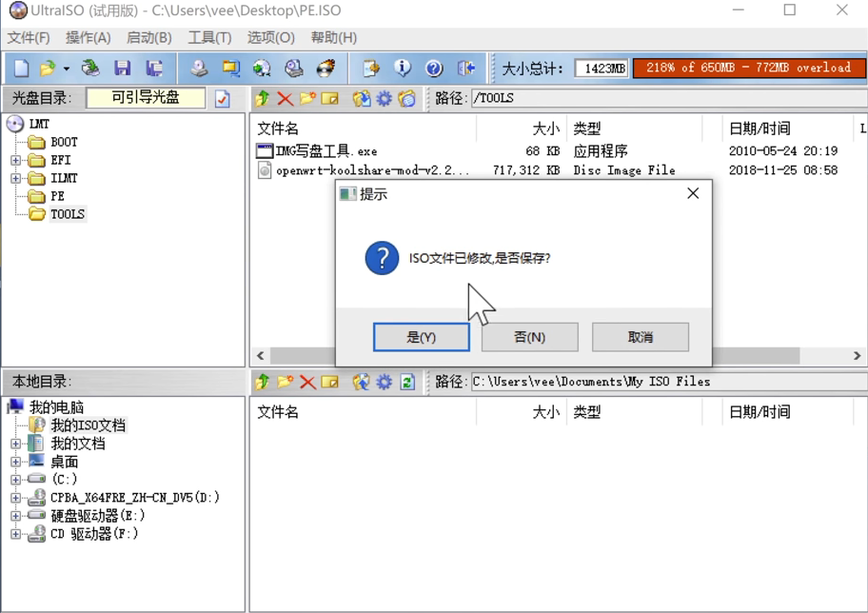Click the 可引导光盘 boot type field

click(x=146, y=98)
